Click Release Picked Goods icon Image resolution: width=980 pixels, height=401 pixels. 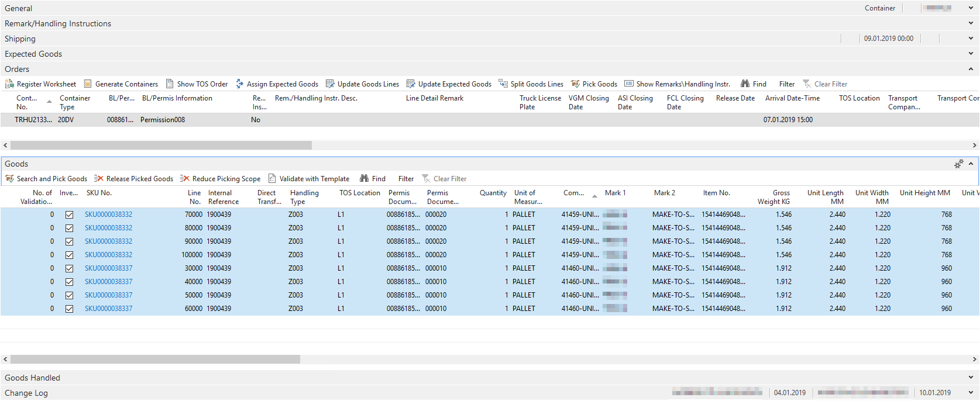99,179
